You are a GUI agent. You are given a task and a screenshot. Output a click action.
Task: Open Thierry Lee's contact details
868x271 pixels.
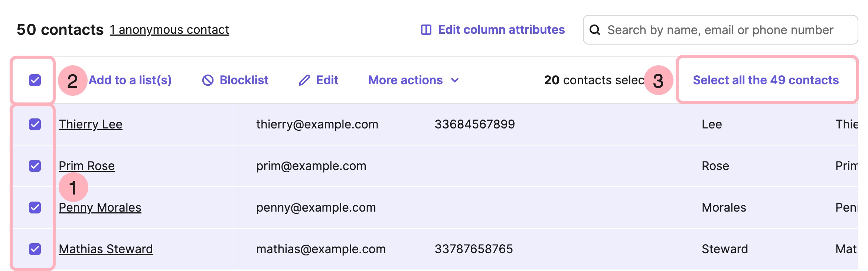pyautogui.click(x=91, y=124)
